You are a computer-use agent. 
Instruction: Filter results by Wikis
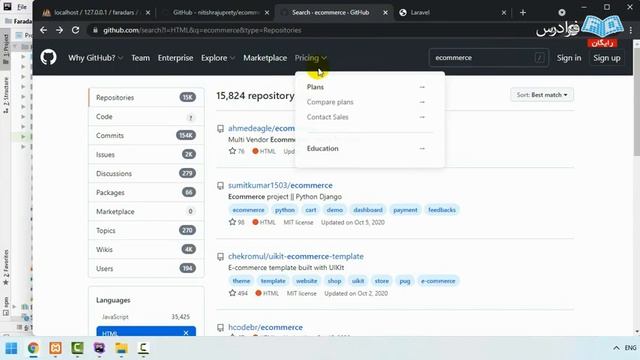pos(146,249)
